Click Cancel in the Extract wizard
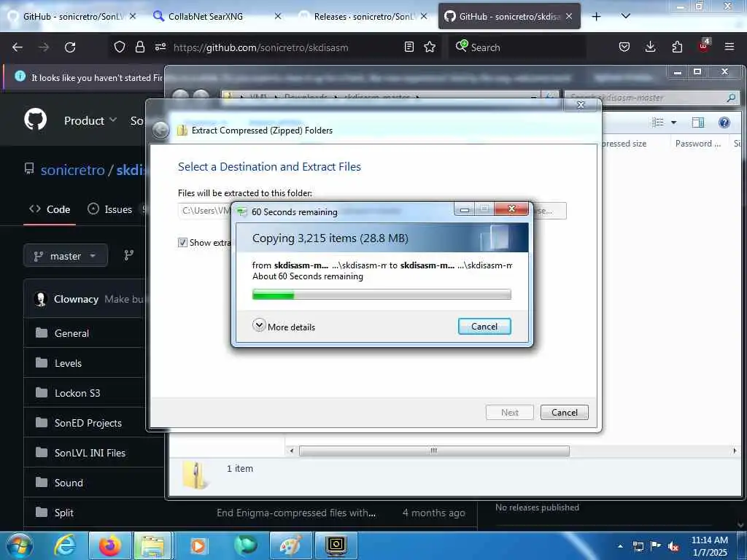Image resolution: width=747 pixels, height=560 pixels. tap(564, 413)
